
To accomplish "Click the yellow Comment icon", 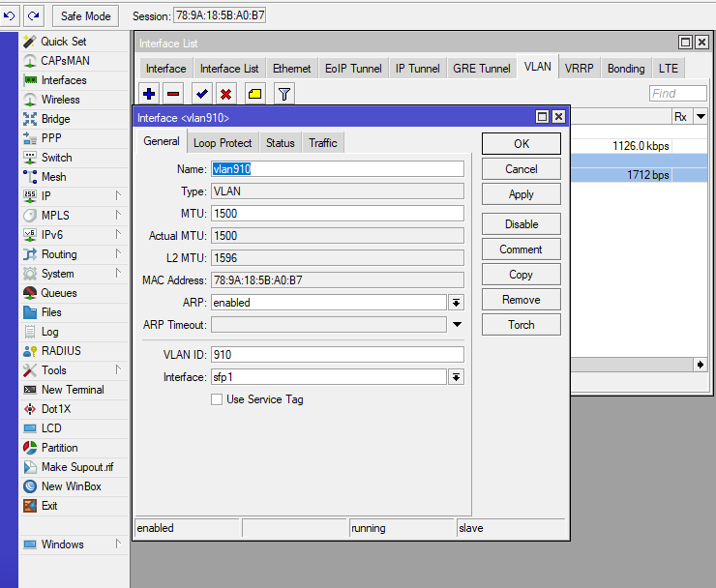I will click(254, 94).
